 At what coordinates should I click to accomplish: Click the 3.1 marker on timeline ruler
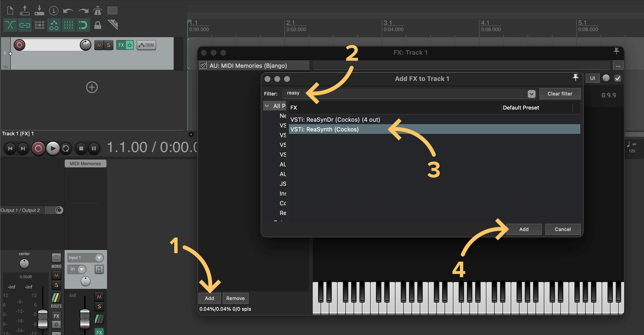click(387, 23)
